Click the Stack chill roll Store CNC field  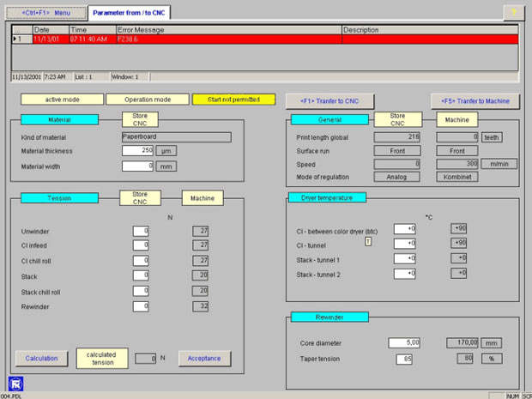tap(141, 291)
